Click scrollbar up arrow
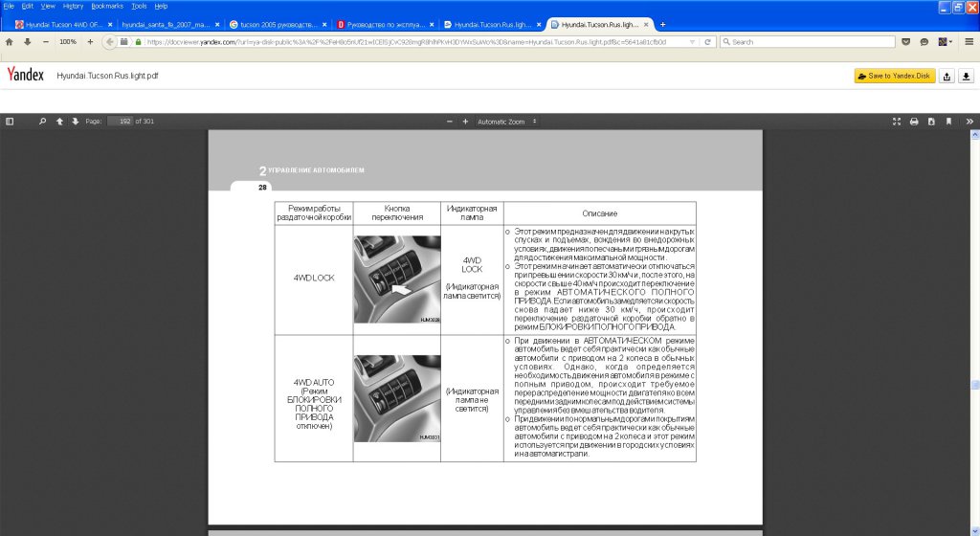This screenshot has width=980, height=536. 974,135
